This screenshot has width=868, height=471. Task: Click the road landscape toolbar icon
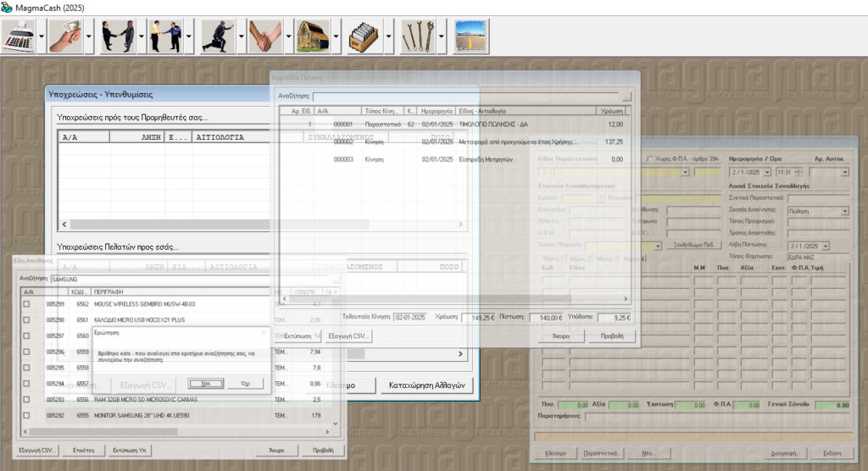(x=471, y=36)
